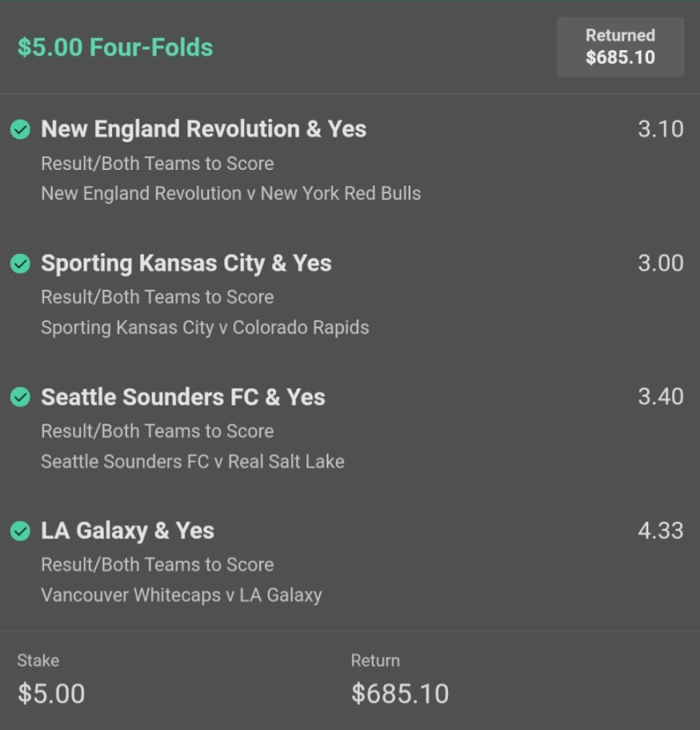Click the 3.40 odds value
700x730 pixels.
660,397
